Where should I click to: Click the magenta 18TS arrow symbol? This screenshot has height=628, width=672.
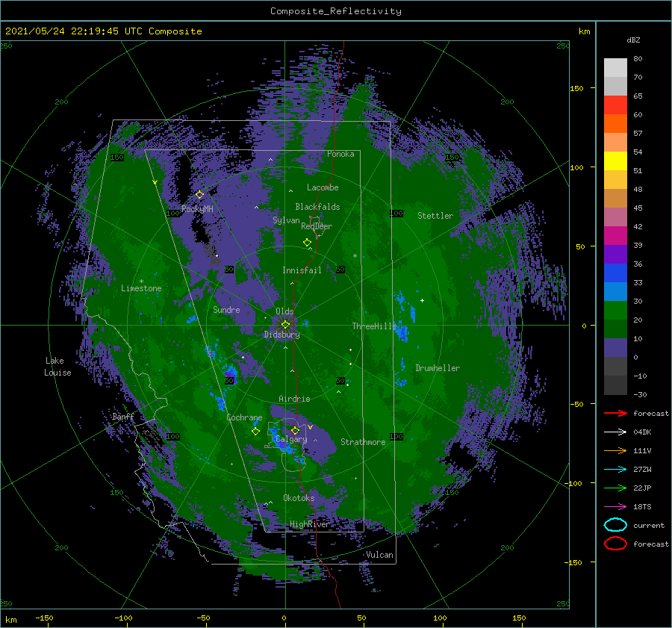[615, 507]
